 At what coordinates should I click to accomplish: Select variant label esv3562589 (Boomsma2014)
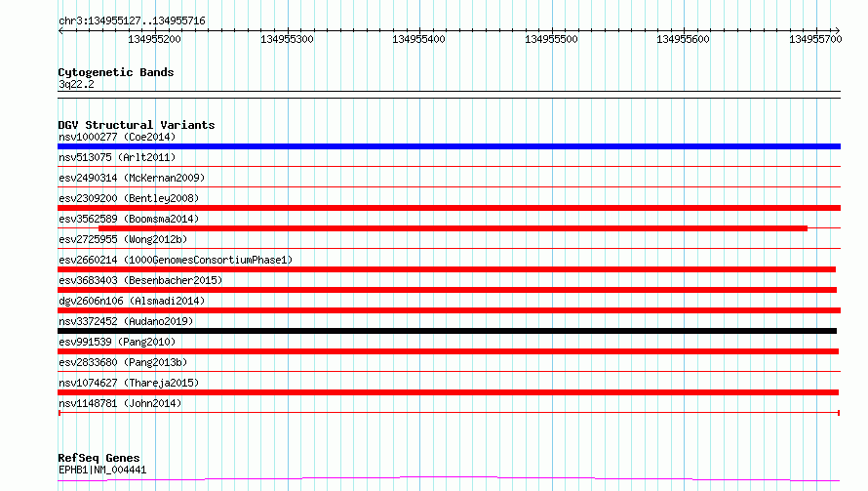click(129, 219)
